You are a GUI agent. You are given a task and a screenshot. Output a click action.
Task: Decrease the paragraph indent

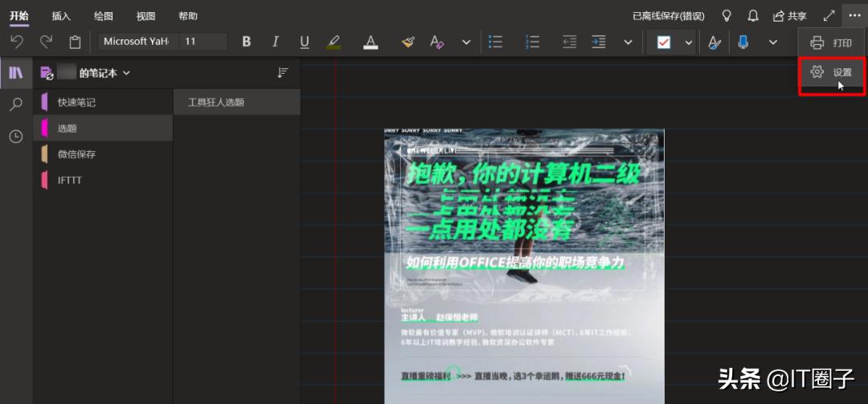(x=569, y=42)
